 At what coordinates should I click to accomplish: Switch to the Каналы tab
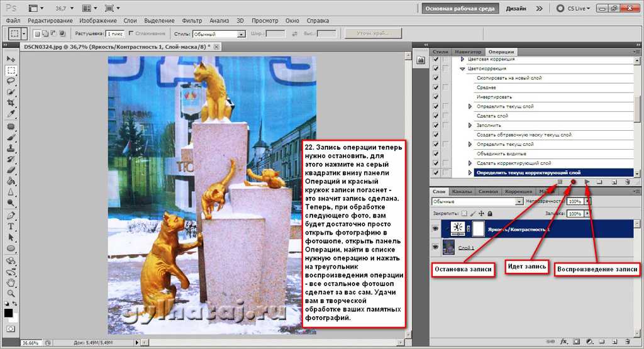[462, 191]
